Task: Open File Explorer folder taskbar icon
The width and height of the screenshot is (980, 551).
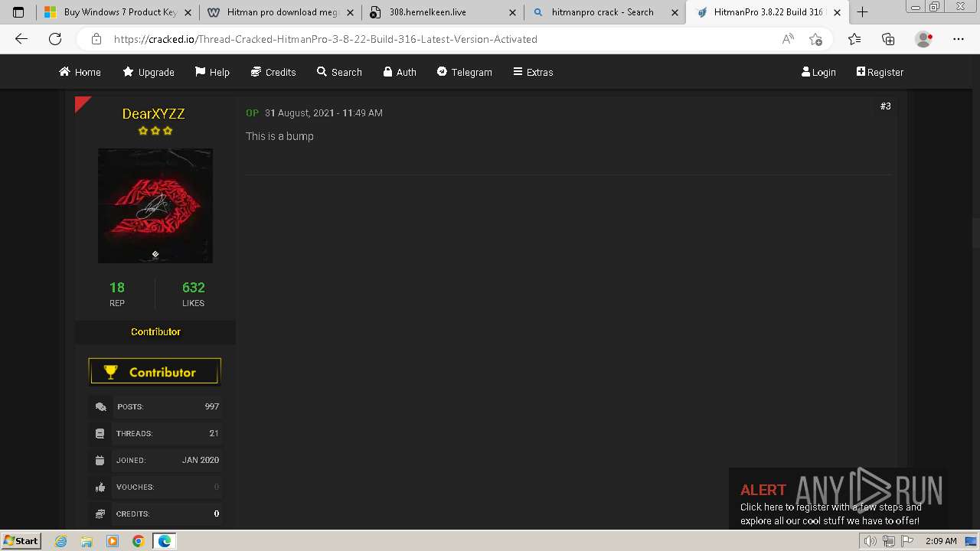Action: 87,541
